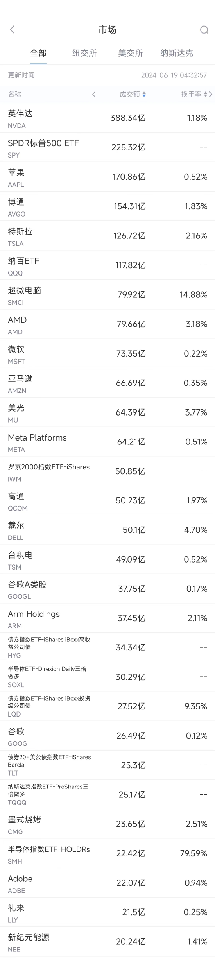Switch to the 纽交所 tab

84,53
